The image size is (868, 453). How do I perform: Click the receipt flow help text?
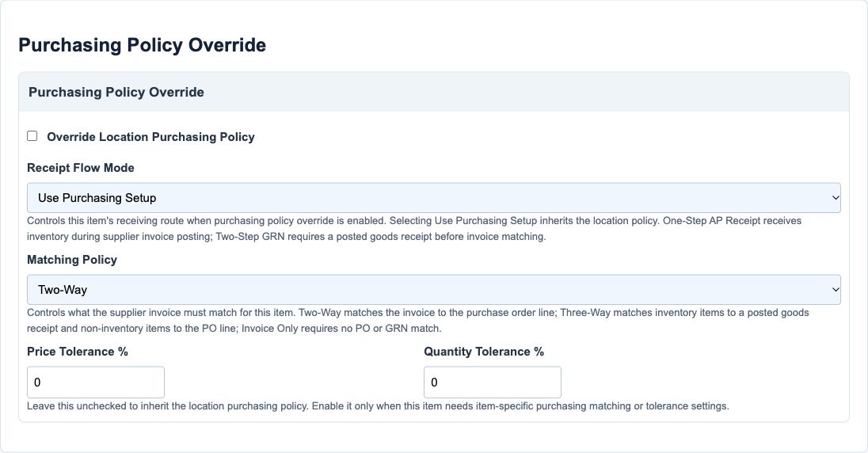[414, 229]
